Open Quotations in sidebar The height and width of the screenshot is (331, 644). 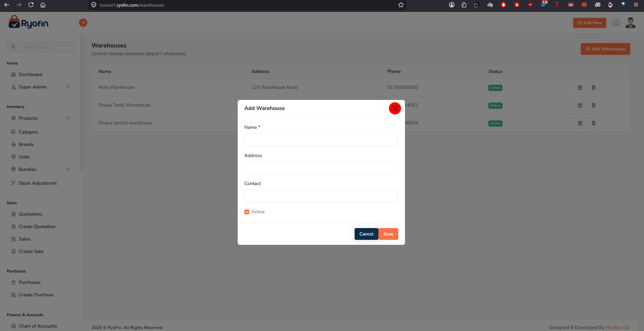[31, 214]
